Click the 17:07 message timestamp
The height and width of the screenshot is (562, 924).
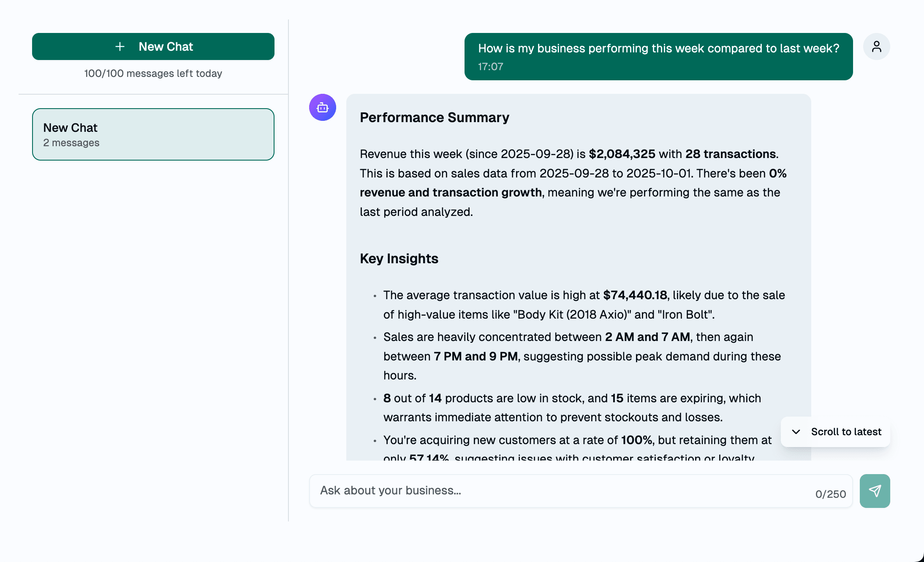click(x=490, y=67)
